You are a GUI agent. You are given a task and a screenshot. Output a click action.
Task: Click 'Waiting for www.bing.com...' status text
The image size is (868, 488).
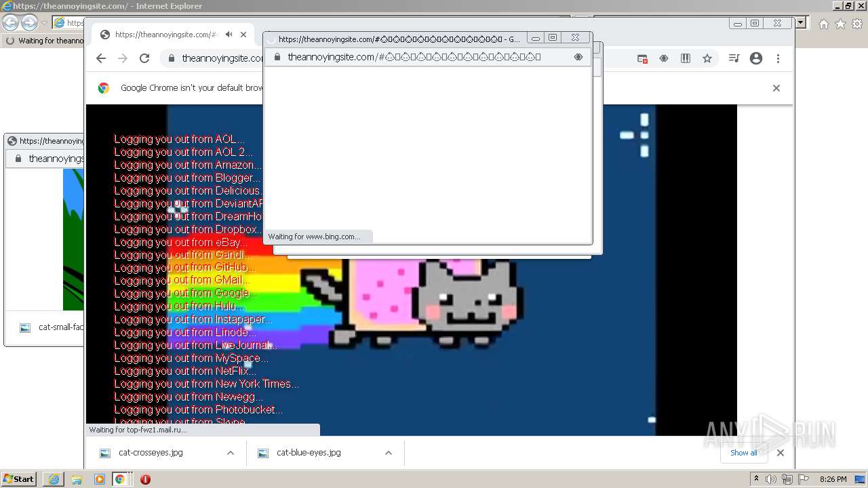click(314, 237)
